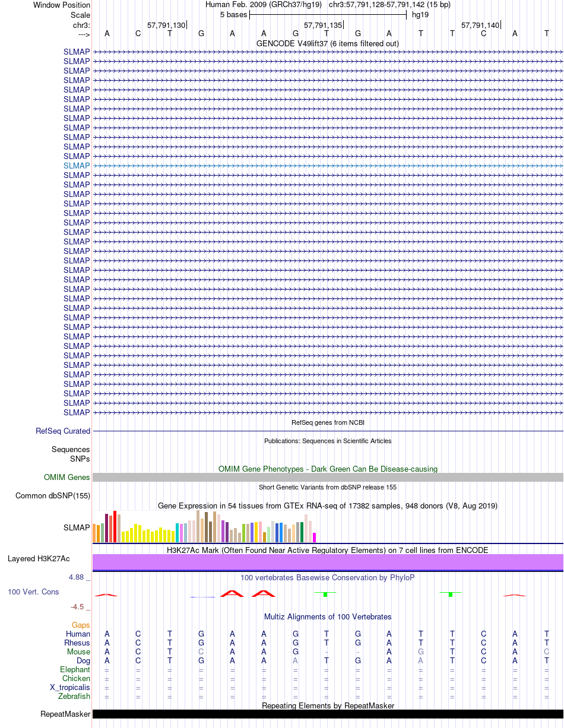The height and width of the screenshot is (728, 564).
Task: Click the dark blue RefSeq Curated intron line
Action: click(x=328, y=431)
